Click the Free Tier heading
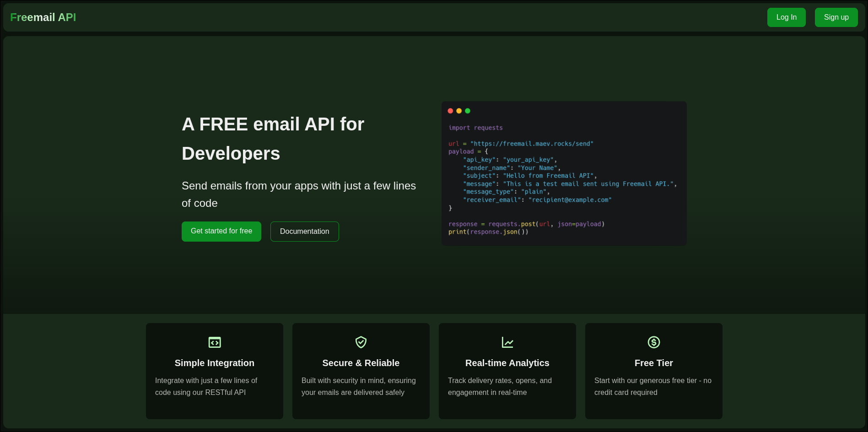Image resolution: width=868 pixels, height=432 pixels. [654, 363]
